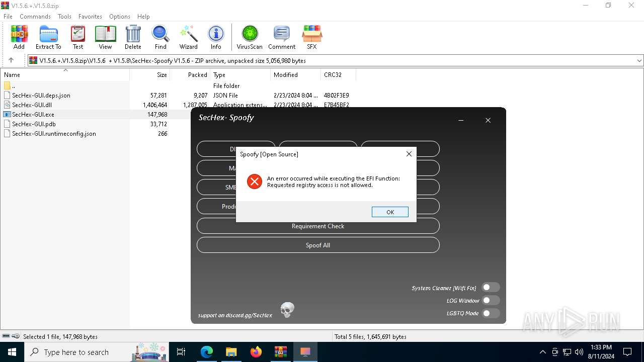
Task: Open the File menu
Action: point(8,17)
